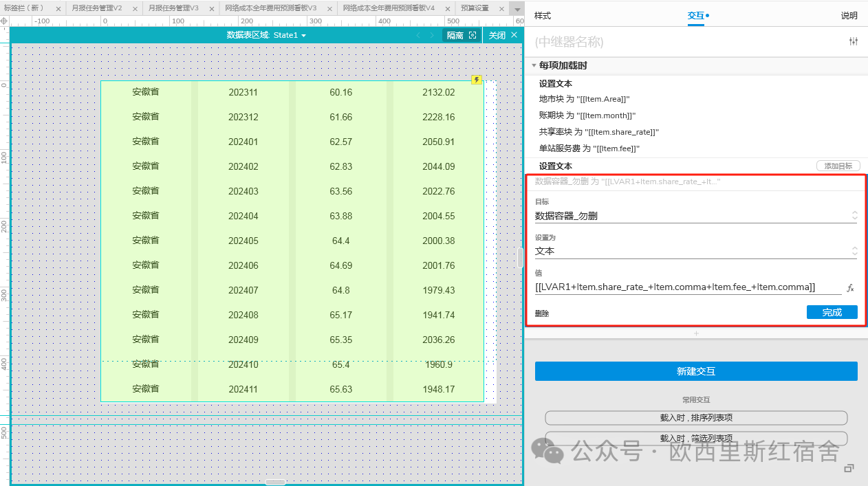Click the yellow lightning interaction badge

click(x=477, y=80)
